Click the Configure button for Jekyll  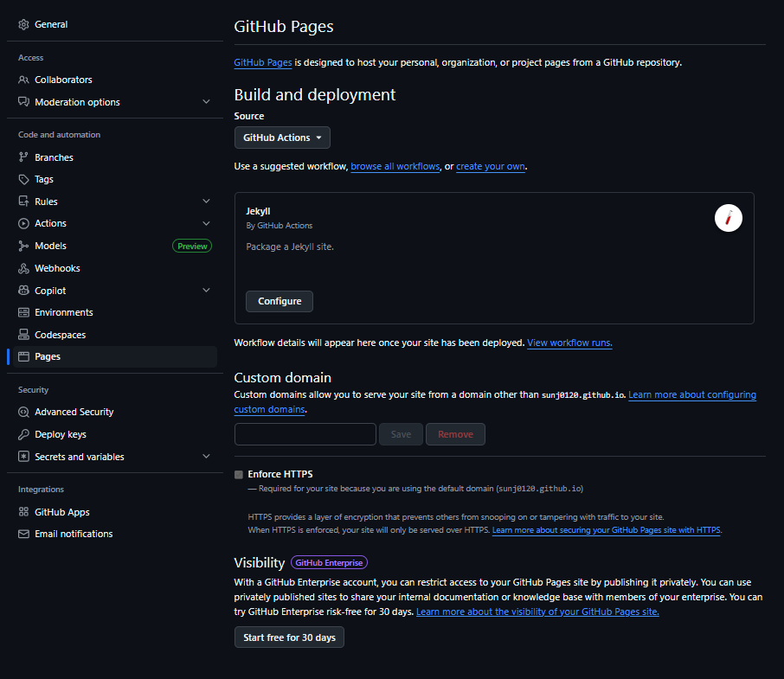280,301
